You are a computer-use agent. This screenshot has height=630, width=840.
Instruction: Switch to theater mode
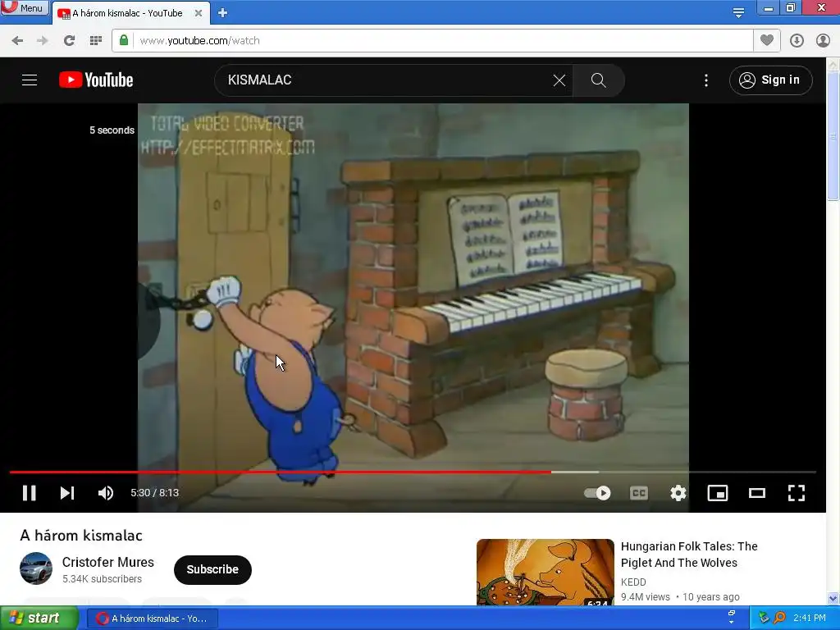757,493
